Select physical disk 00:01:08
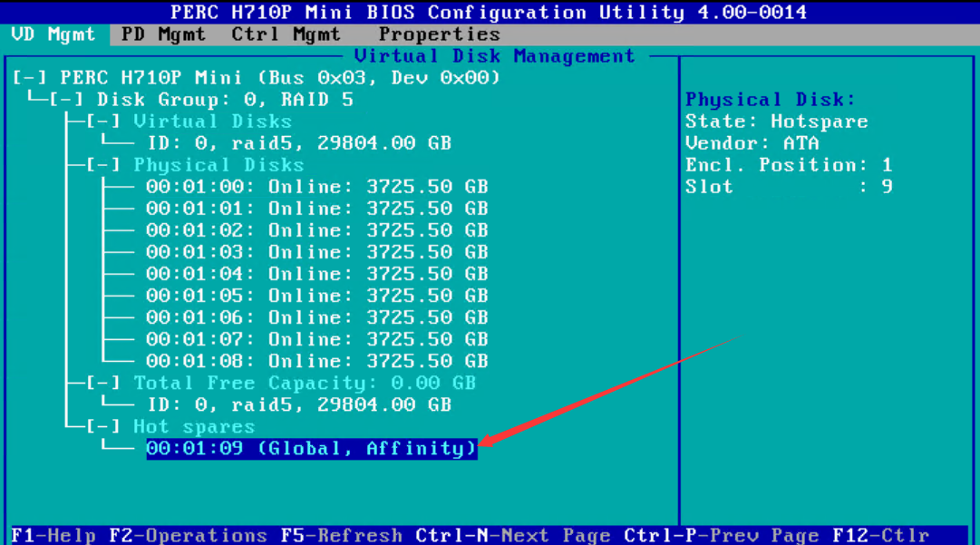This screenshot has height=545, width=980. coord(317,361)
